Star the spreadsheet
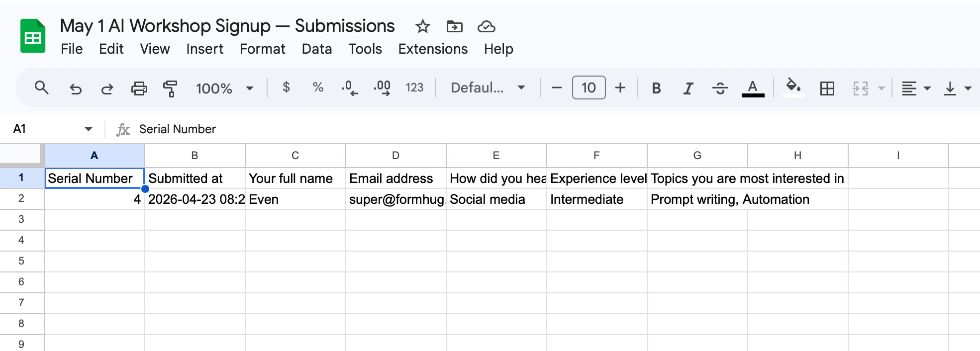The image size is (980, 351). click(x=422, y=27)
